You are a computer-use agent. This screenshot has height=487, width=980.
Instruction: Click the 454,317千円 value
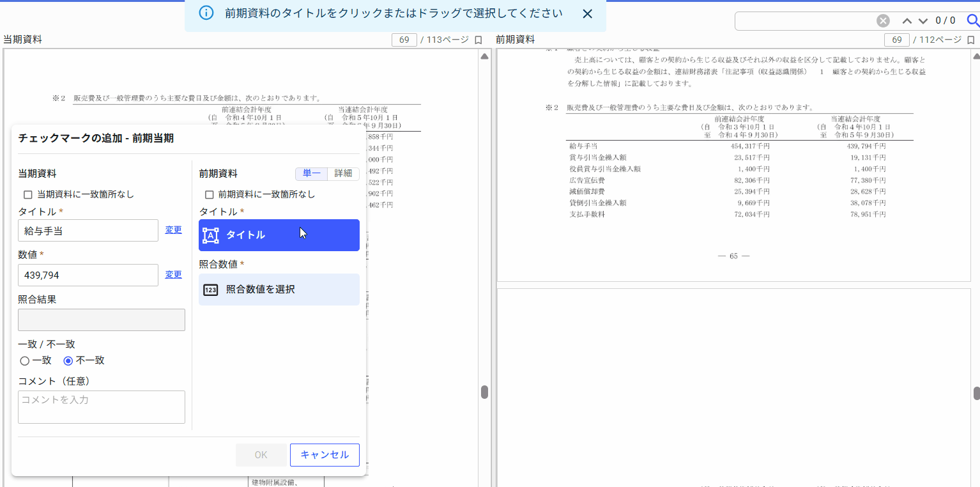[x=750, y=146]
